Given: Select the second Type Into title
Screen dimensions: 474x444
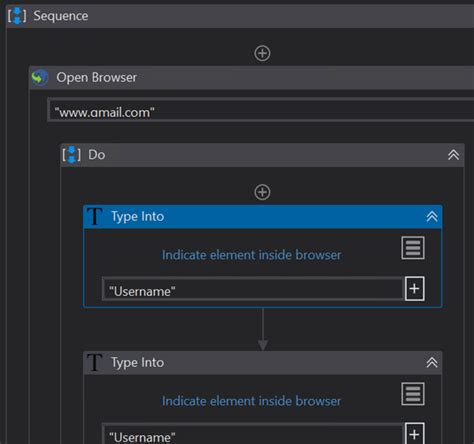Looking at the screenshot, I should coord(137,362).
